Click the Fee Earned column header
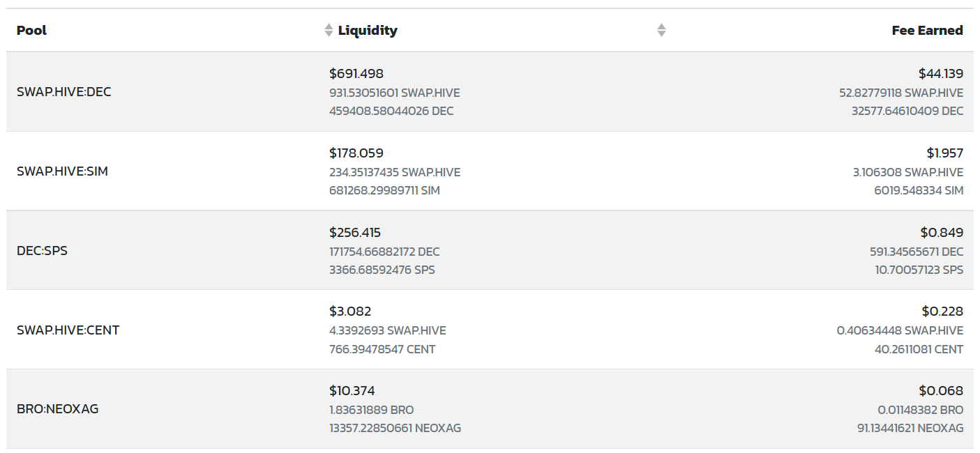980x453 pixels. tap(927, 31)
